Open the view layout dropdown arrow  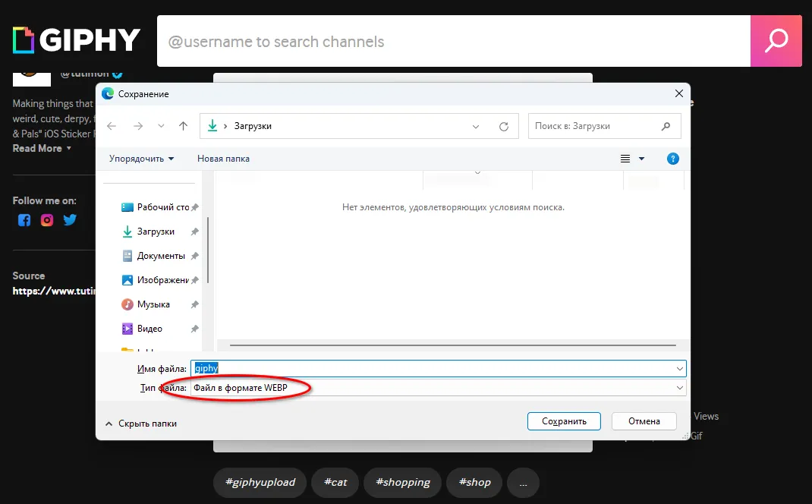coord(640,159)
